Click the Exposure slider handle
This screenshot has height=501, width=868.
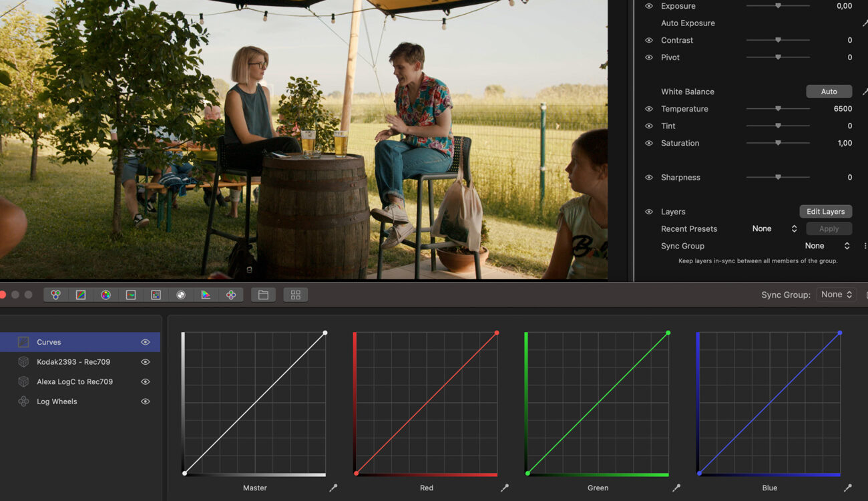coord(778,5)
